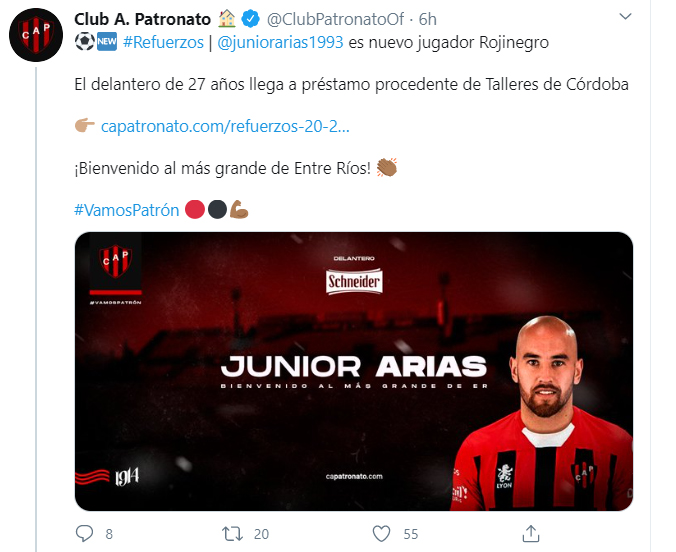Click the CAP crest in the image corner
The height and width of the screenshot is (552, 676).
coord(116,260)
